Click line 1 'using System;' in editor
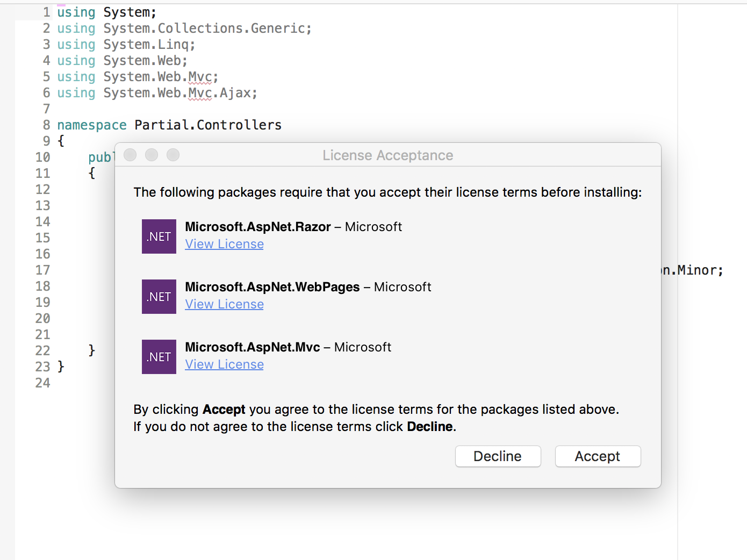The width and height of the screenshot is (747, 560). 107,12
